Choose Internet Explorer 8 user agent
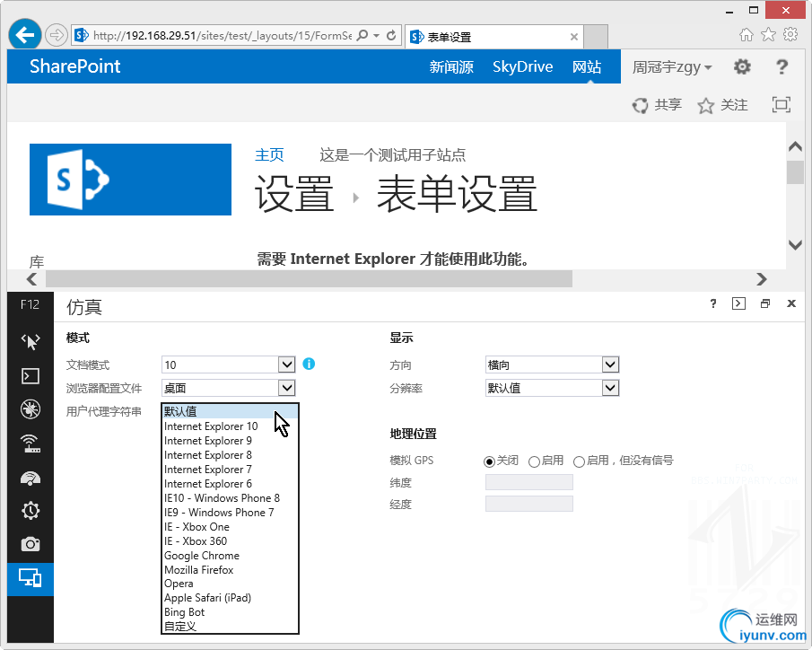 (230, 455)
